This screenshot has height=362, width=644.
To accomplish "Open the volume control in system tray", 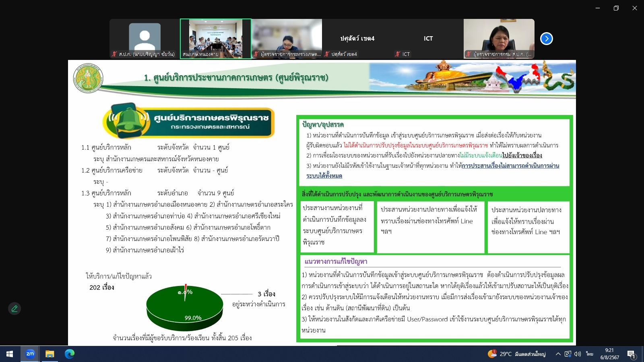I will (x=578, y=354).
